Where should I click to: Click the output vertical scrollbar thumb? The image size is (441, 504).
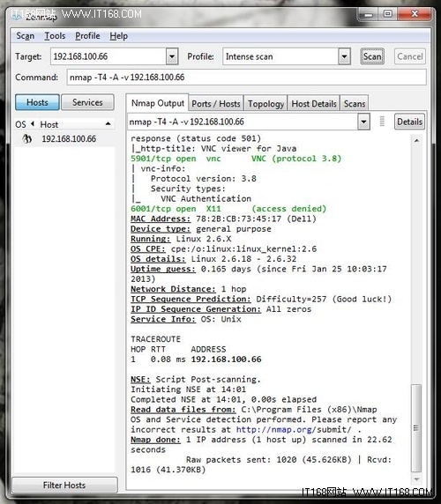pos(416,428)
